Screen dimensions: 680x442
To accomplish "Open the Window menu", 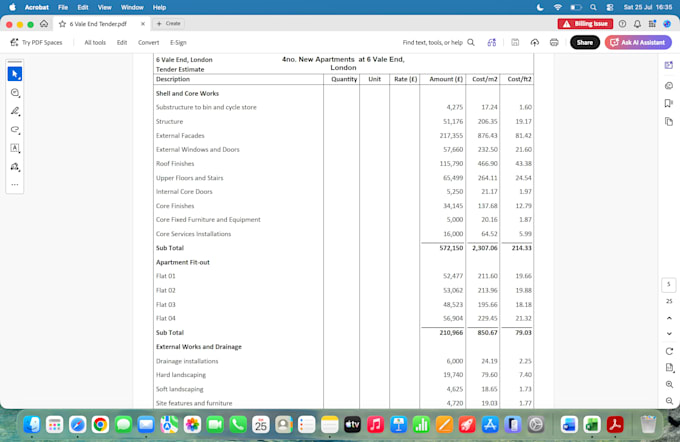I will [x=132, y=7].
